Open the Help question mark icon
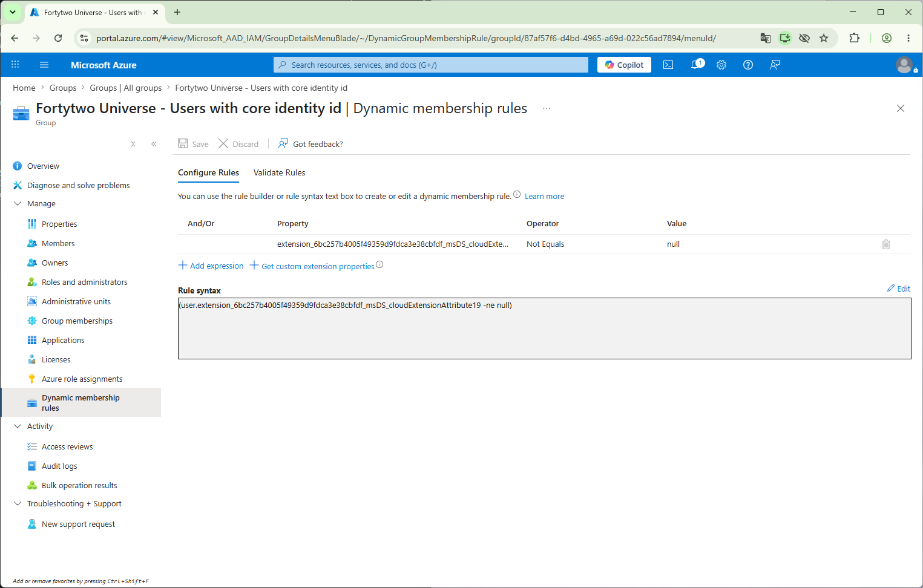The width and height of the screenshot is (923, 588). (748, 65)
